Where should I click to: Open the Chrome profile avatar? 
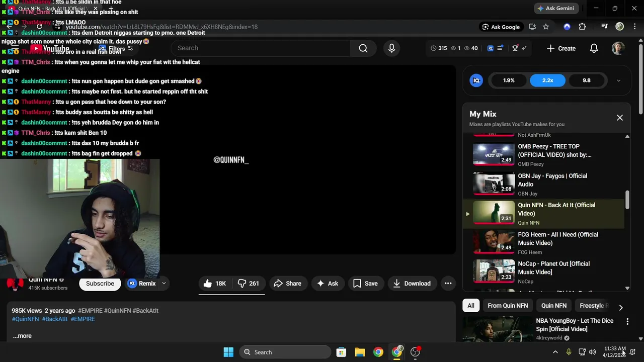tap(620, 27)
